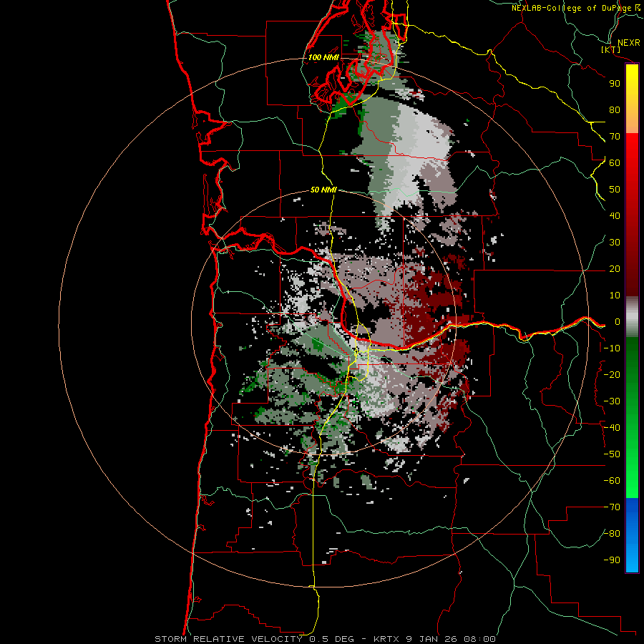The image size is (644, 644).
Task: Select the 90 value on the velocity scale
Action: [x=615, y=84]
